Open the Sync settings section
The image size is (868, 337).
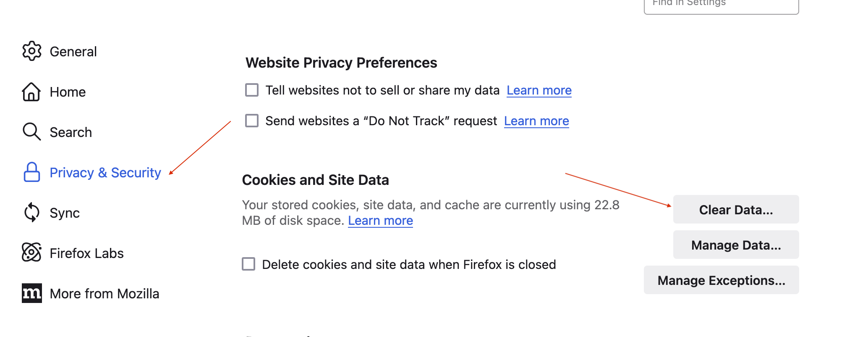tap(65, 213)
